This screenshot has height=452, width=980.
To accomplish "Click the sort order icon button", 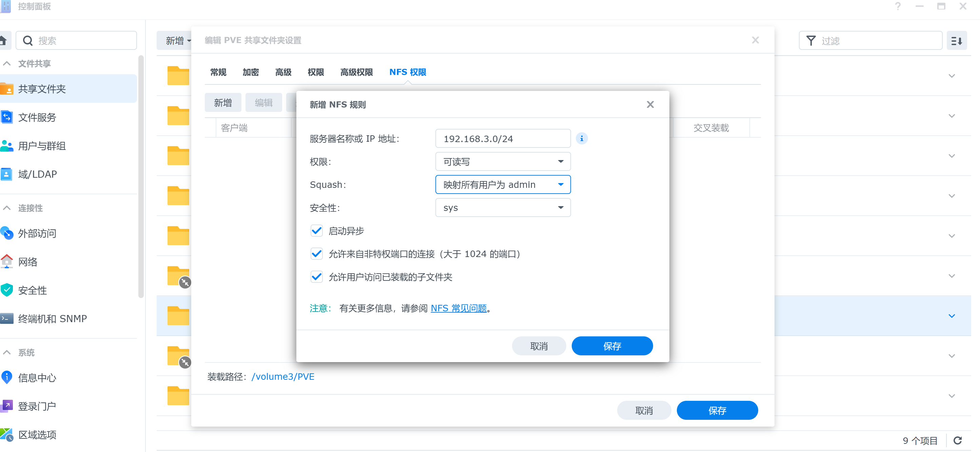I will pos(956,40).
